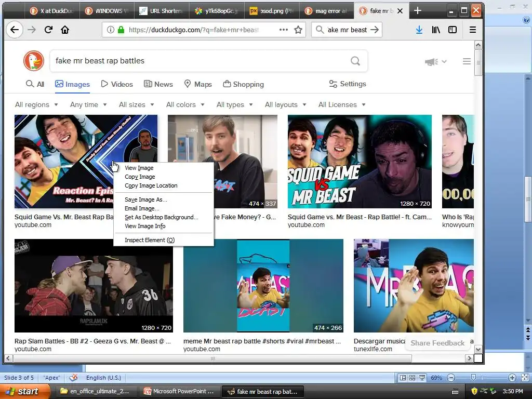Screen dimensions: 532x399
Task: Open the meme Mr beast rap battle thumbnail
Action: pos(263,286)
